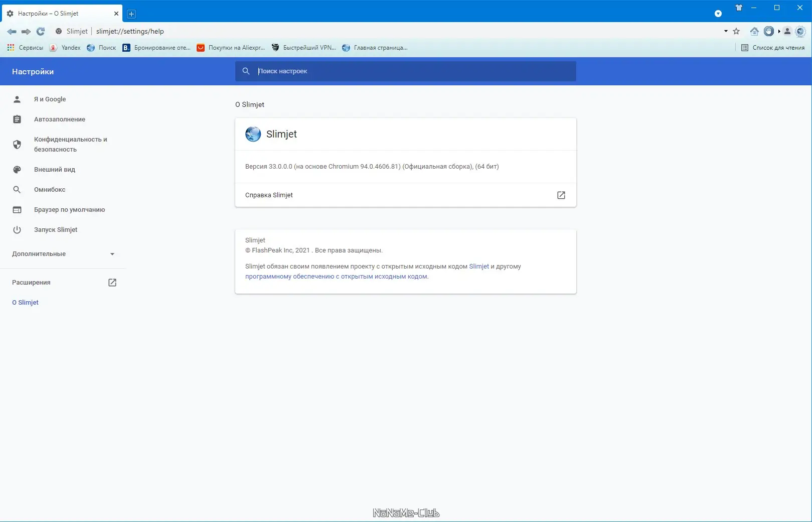This screenshot has height=522, width=812.
Task: Go to homepage using the home icon
Action: point(755,31)
